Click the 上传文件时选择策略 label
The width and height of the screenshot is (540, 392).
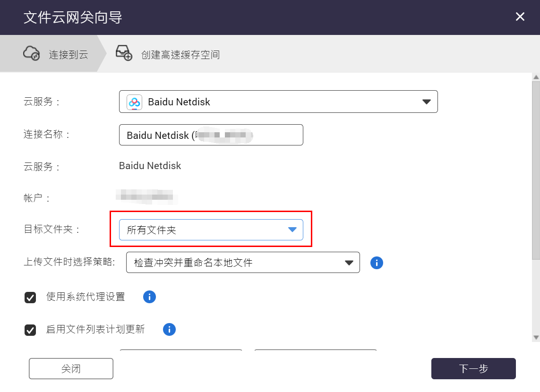69,262
